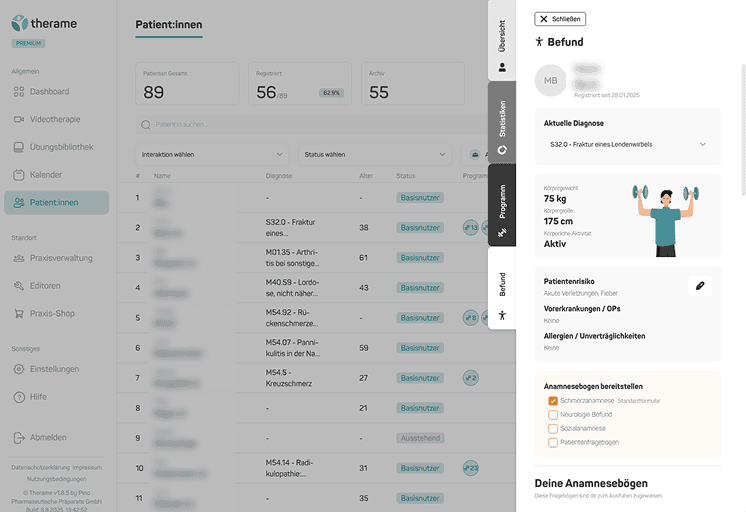Expand the Aktuelle Diagnose dropdown
Image resolution: width=746 pixels, height=512 pixels.
point(627,144)
